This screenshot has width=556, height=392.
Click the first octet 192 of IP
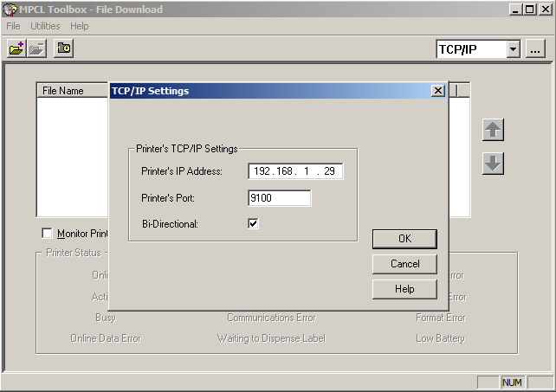262,171
